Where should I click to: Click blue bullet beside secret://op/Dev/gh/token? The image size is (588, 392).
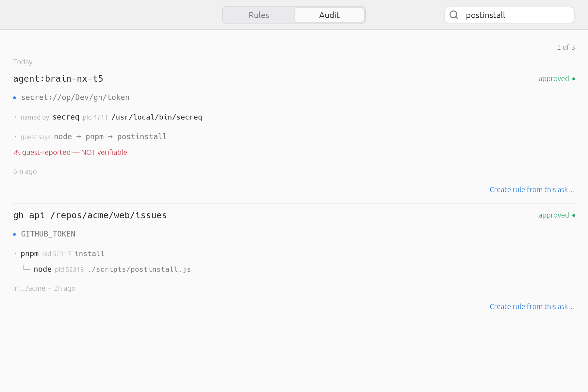point(14,98)
